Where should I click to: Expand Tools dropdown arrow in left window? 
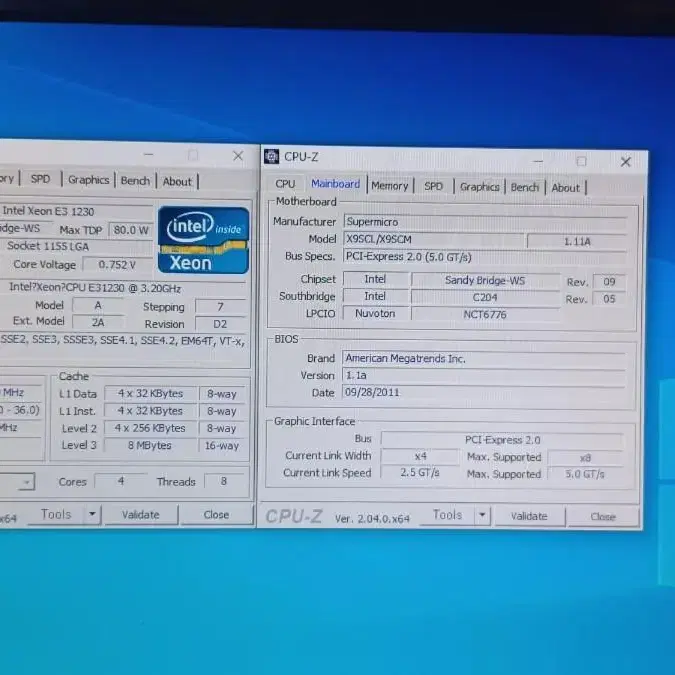(92, 514)
